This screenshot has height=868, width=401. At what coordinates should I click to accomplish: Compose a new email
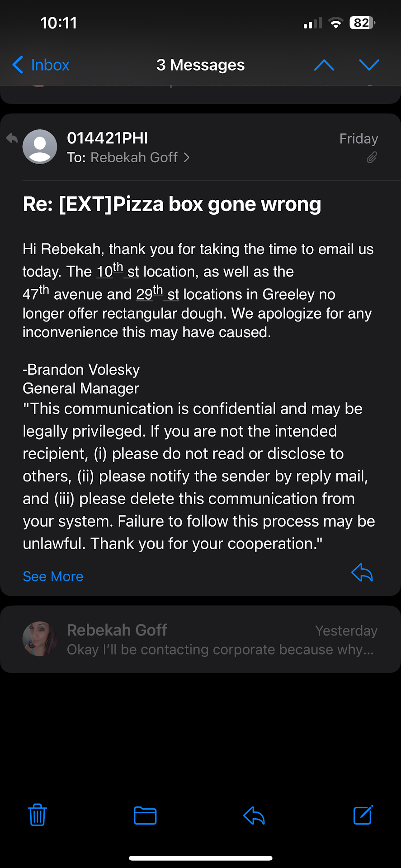tap(363, 815)
